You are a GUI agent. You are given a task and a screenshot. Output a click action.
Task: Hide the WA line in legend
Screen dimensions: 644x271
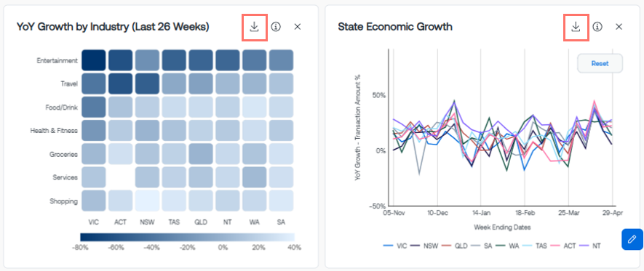click(509, 246)
